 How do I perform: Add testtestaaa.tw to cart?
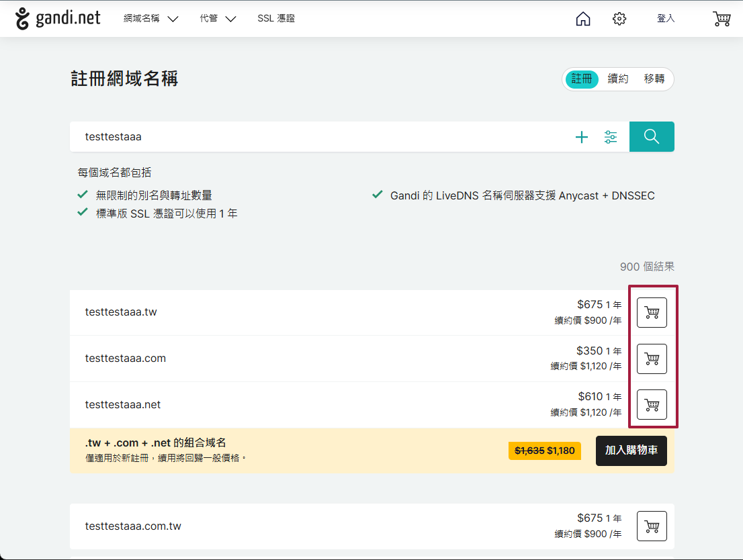pos(652,312)
